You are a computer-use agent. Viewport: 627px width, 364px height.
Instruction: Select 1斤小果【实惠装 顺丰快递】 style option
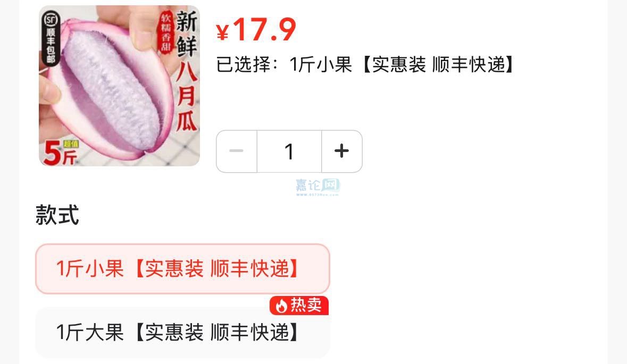[x=182, y=269]
